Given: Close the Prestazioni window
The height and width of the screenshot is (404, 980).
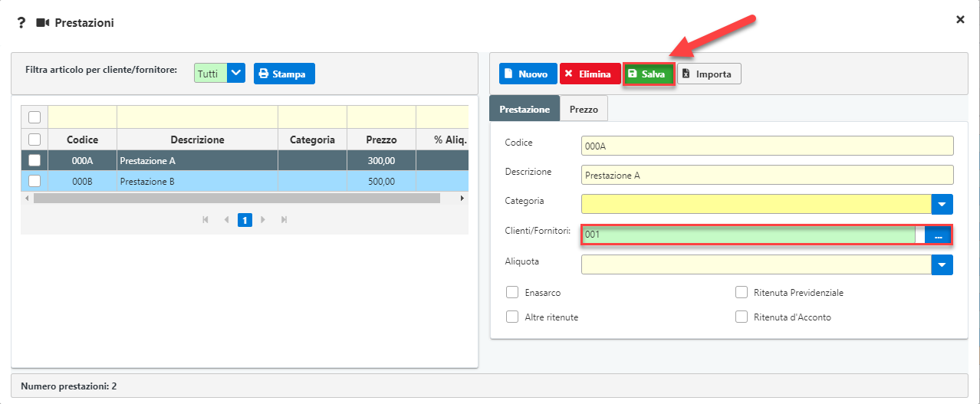Looking at the screenshot, I should pyautogui.click(x=960, y=19).
